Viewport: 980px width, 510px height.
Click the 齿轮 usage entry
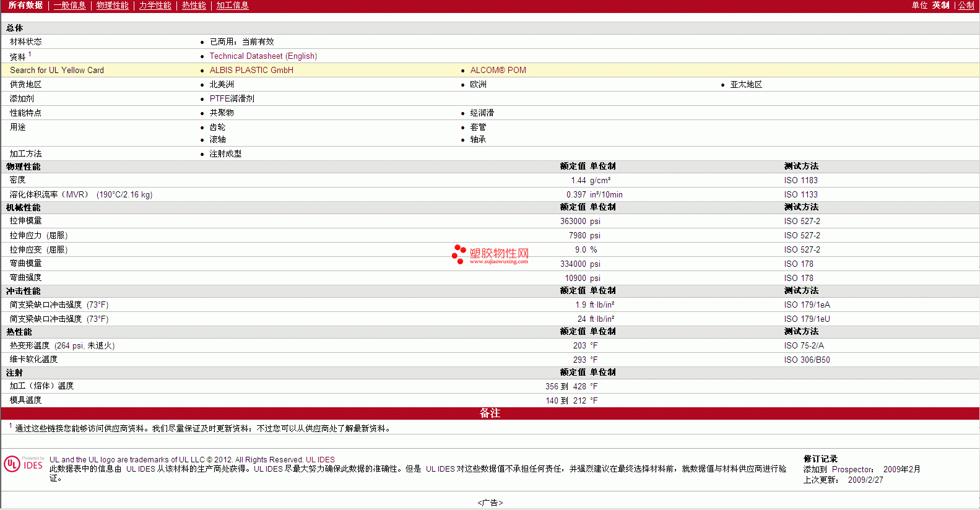click(218, 127)
